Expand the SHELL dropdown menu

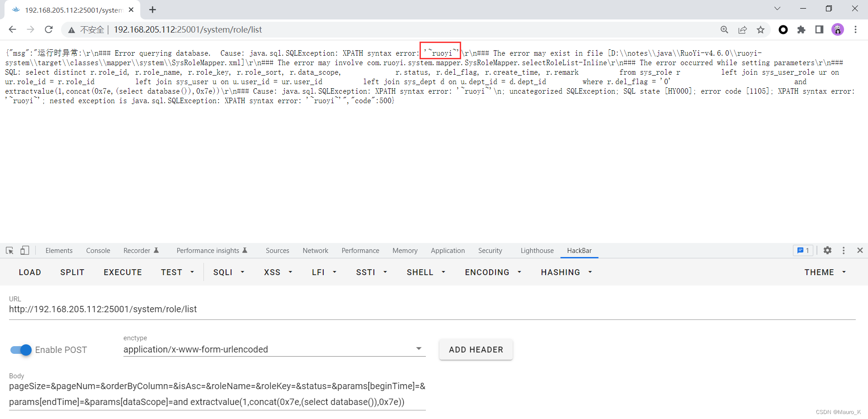(426, 272)
